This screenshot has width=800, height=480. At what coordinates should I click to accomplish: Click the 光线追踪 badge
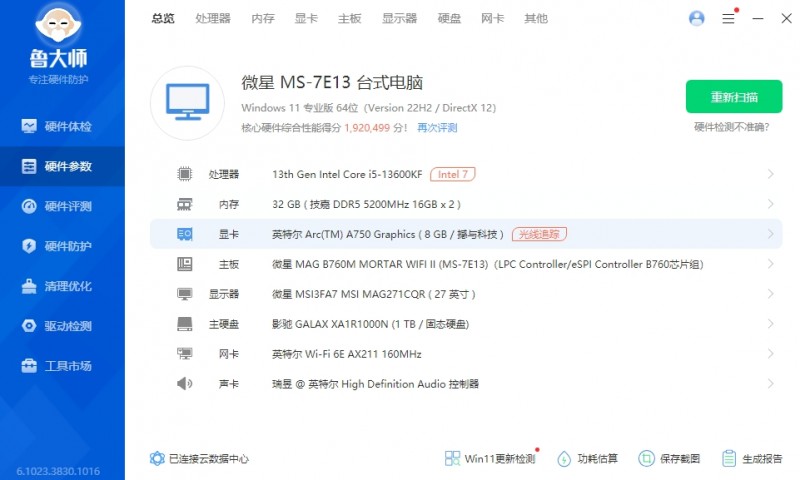point(539,234)
